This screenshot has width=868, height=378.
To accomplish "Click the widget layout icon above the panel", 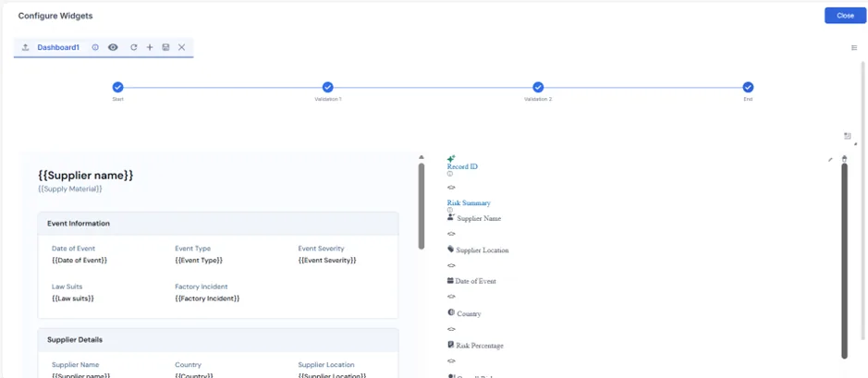I will coord(847,136).
